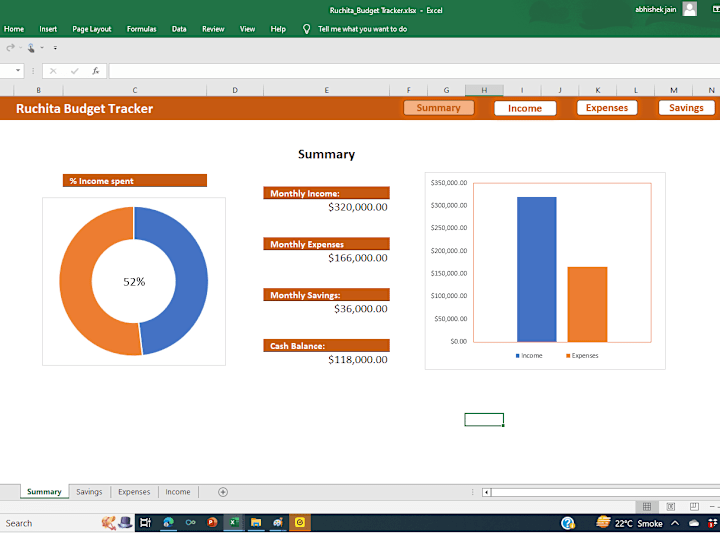Viewport: 720px width, 540px height.
Task: Click the Excel taskbar icon
Action: coord(234,523)
